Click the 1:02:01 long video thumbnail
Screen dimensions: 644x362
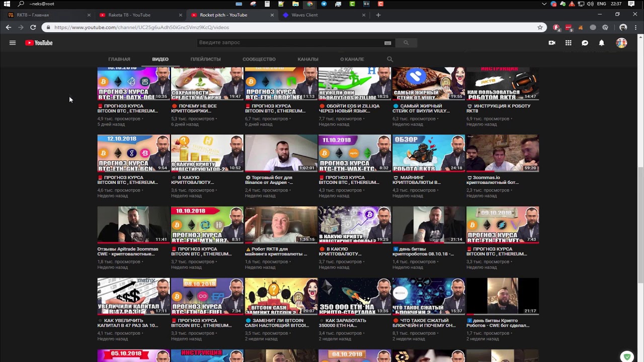click(281, 153)
